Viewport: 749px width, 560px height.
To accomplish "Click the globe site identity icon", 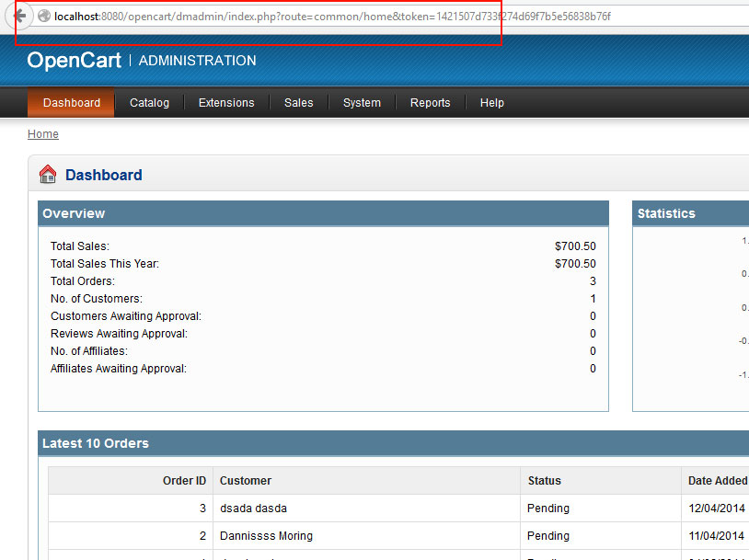I will [x=44, y=16].
